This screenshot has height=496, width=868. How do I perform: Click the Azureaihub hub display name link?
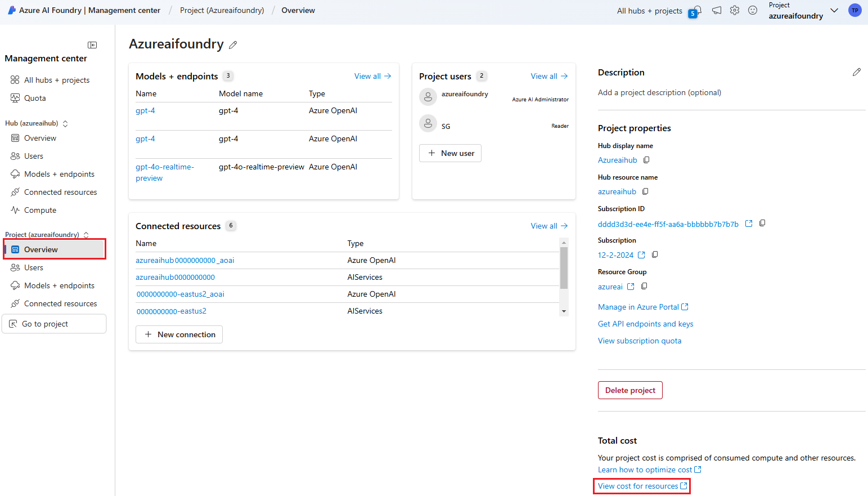pos(617,160)
